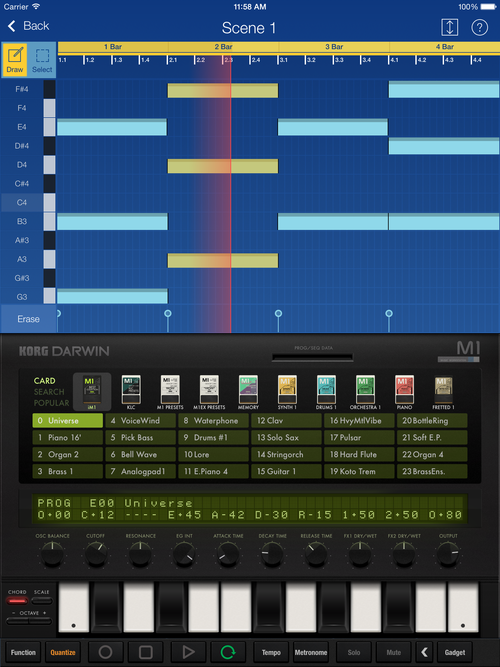The image size is (500, 667).
Task: Activate the Select marquee tool
Action: 42,60
